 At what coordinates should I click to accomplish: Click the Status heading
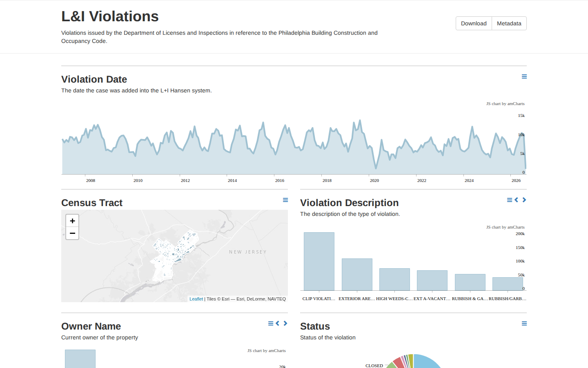[315, 326]
